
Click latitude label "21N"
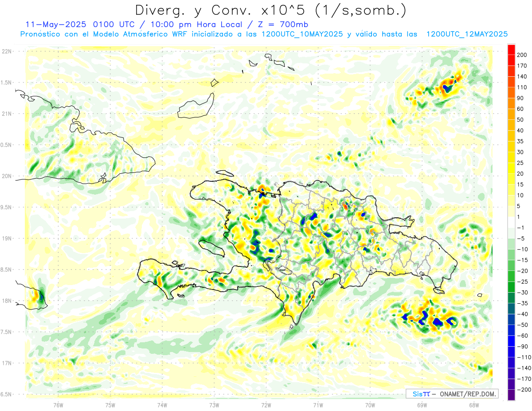tap(6, 114)
